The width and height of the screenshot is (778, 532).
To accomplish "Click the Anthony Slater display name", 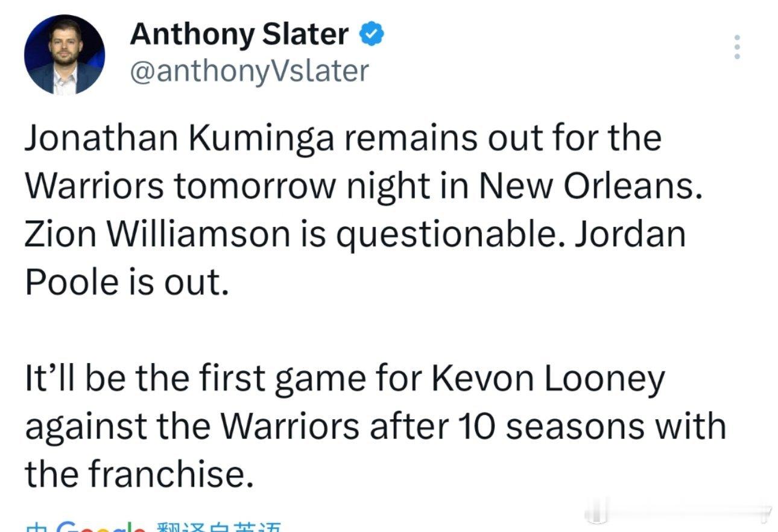I will tap(239, 35).
